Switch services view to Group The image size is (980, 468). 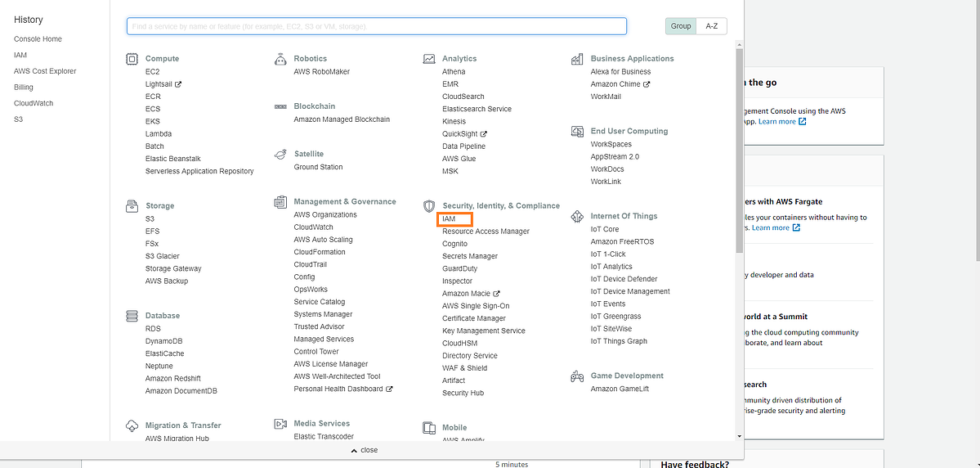pos(681,26)
